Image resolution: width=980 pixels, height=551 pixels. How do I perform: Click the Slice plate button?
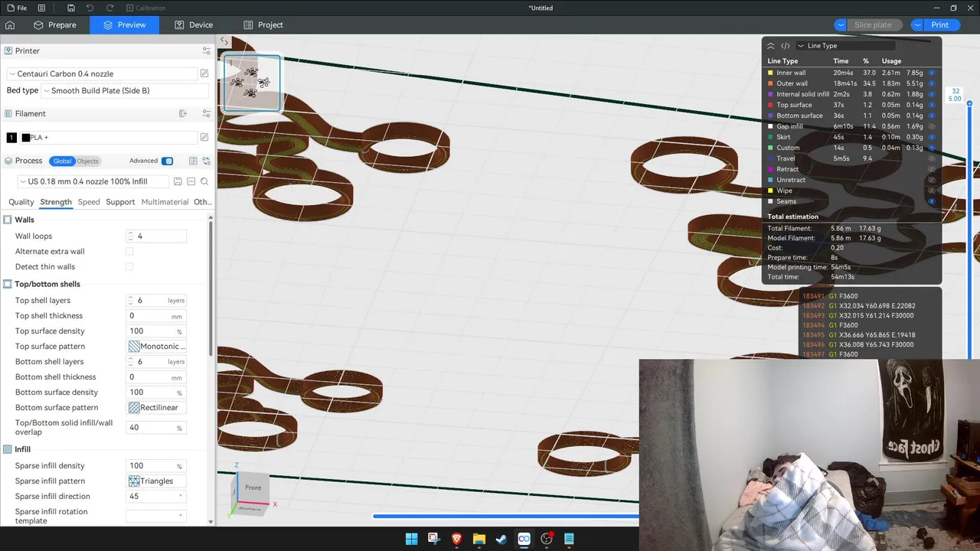point(873,24)
